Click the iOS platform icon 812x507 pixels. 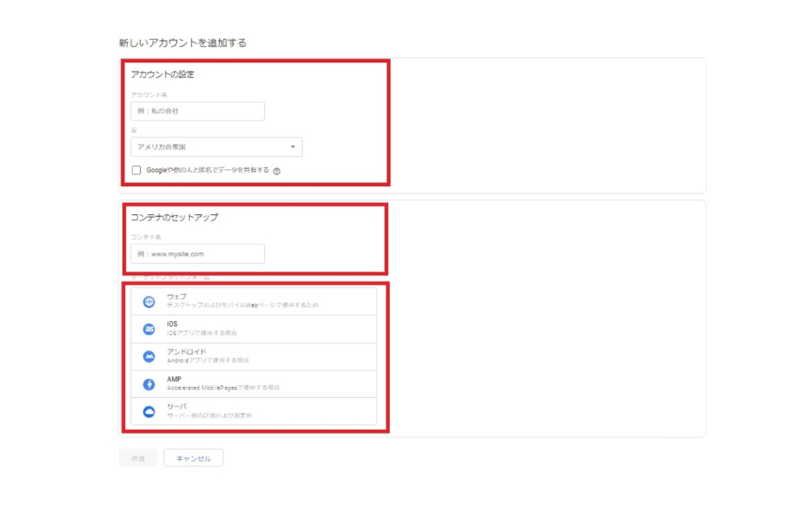149,329
